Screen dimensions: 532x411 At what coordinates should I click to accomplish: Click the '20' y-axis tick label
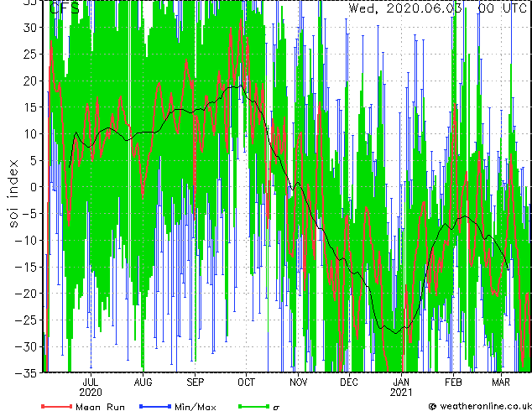(29, 81)
